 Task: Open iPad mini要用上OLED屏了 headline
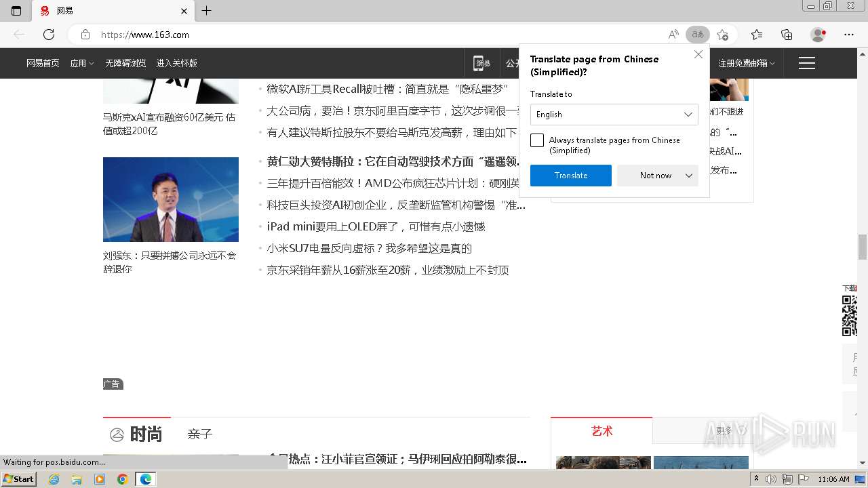tap(376, 226)
